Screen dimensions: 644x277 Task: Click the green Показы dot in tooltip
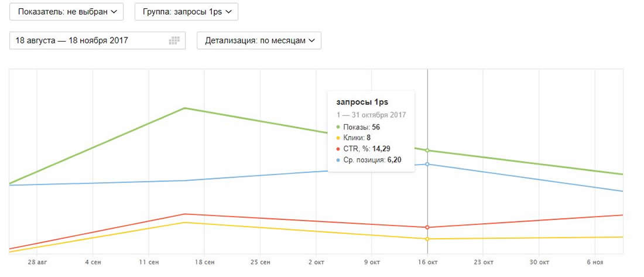pos(338,126)
